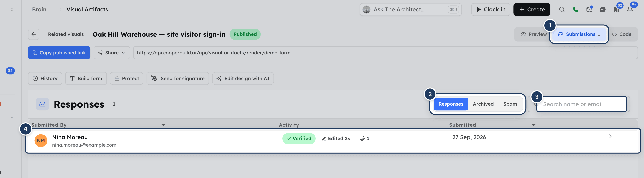Toggle the sidebar up-down switcher arrows
The height and width of the screenshot is (178, 644).
coord(12,9)
